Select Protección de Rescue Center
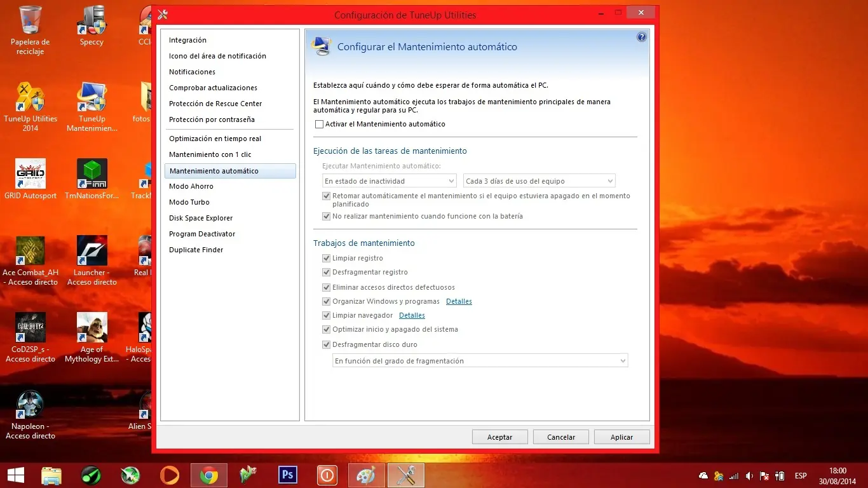The height and width of the screenshot is (488, 868). pyautogui.click(x=215, y=104)
